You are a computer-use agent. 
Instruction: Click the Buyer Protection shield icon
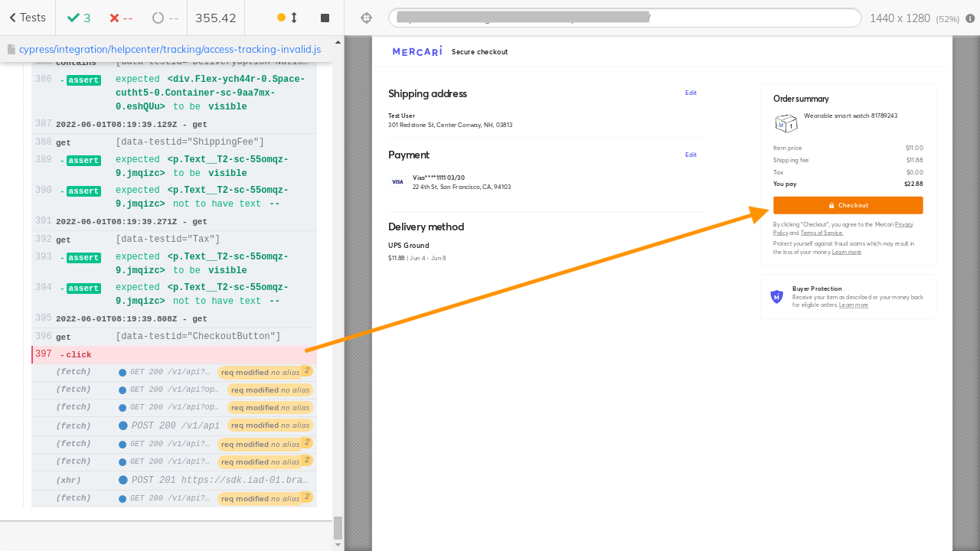(776, 296)
